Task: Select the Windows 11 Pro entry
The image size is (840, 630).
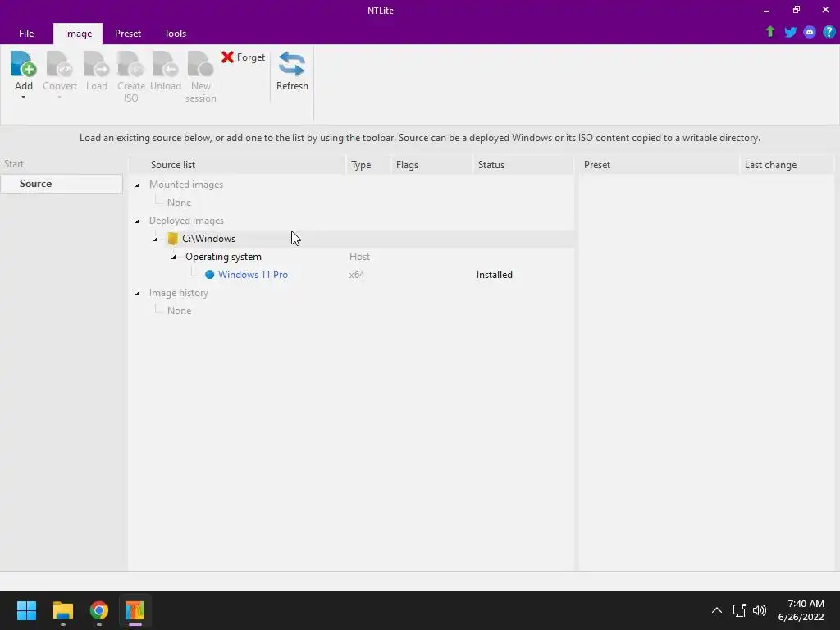Action: tap(253, 274)
